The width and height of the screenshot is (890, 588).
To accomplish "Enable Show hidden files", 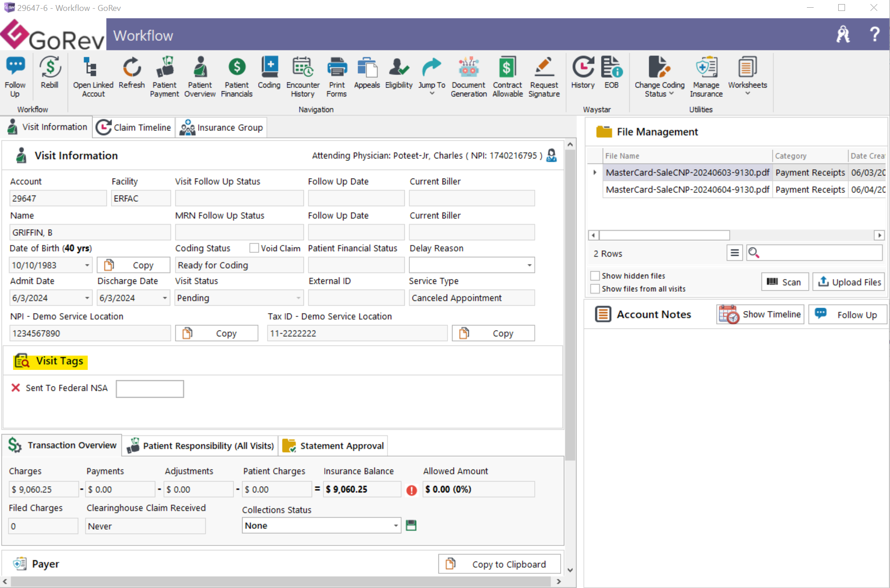I will pyautogui.click(x=595, y=276).
